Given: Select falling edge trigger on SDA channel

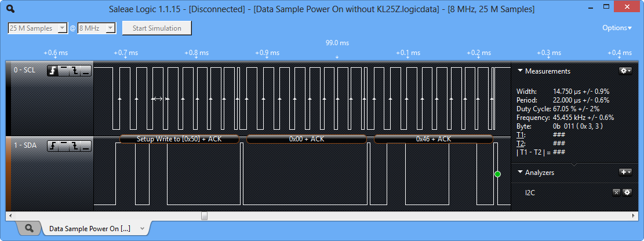Looking at the screenshot, I should (75, 147).
